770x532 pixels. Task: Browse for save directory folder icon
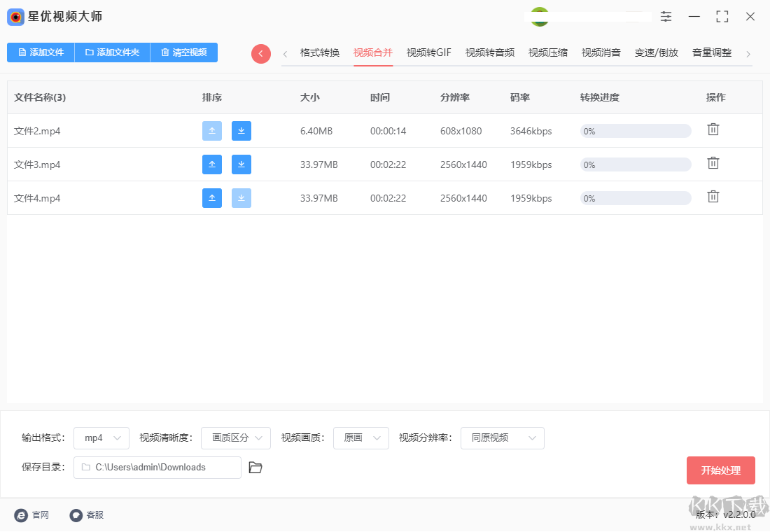[255, 468]
